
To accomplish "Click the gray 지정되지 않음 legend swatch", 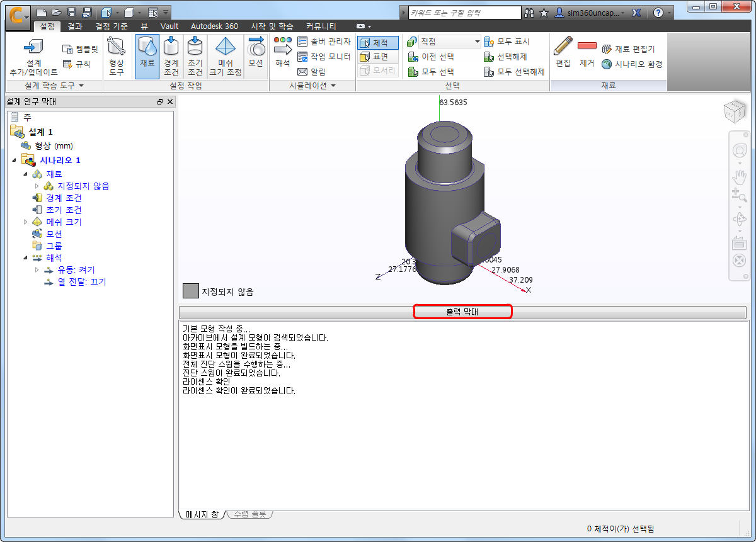I will click(191, 291).
